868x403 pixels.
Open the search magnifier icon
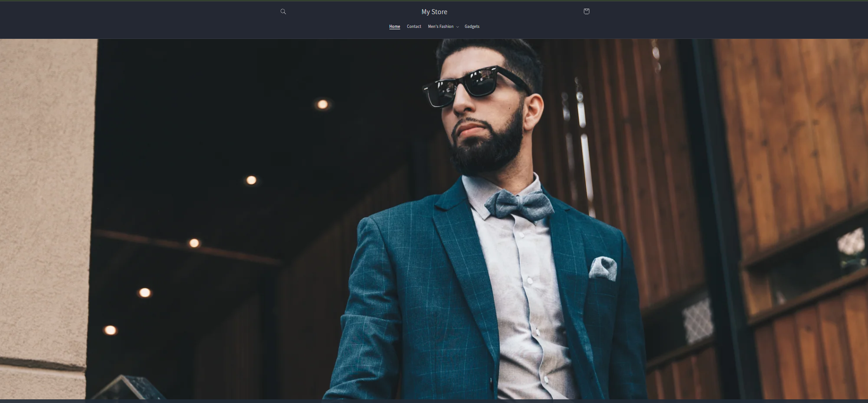[x=283, y=11]
